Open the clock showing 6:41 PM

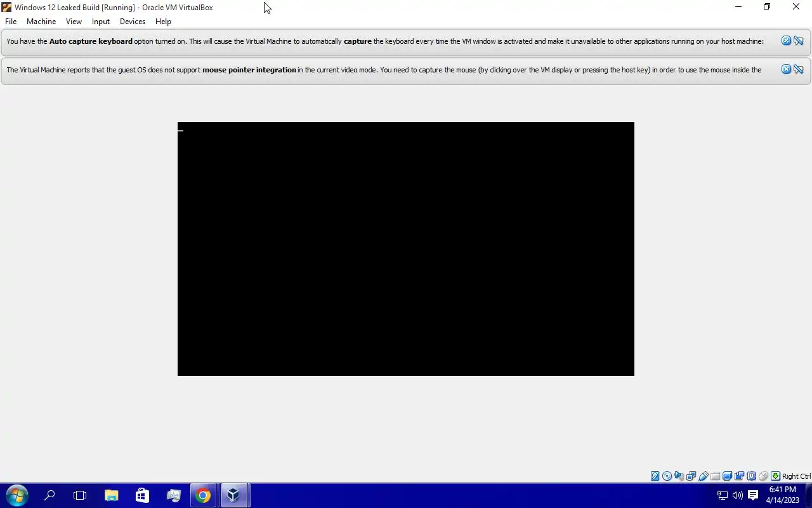pos(782,495)
